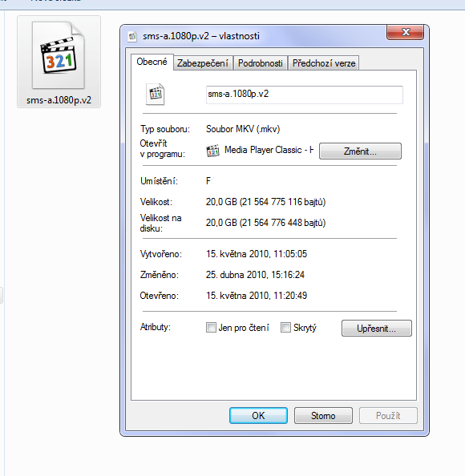Click the 'Otevřít v programu:' label
Image resolution: width=465 pixels, height=476 pixels.
point(162,149)
